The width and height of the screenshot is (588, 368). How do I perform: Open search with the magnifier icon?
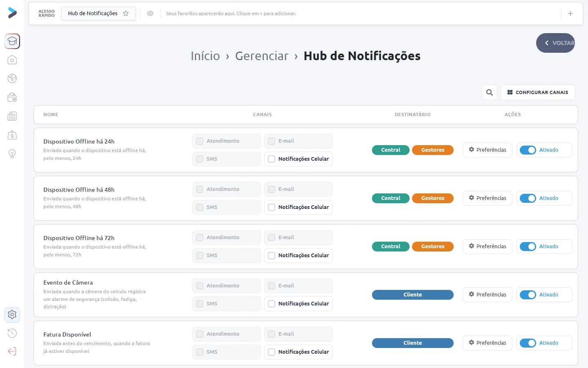click(490, 92)
